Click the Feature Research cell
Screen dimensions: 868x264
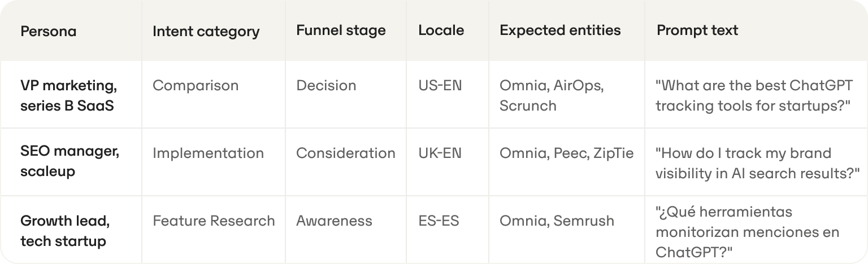click(214, 221)
